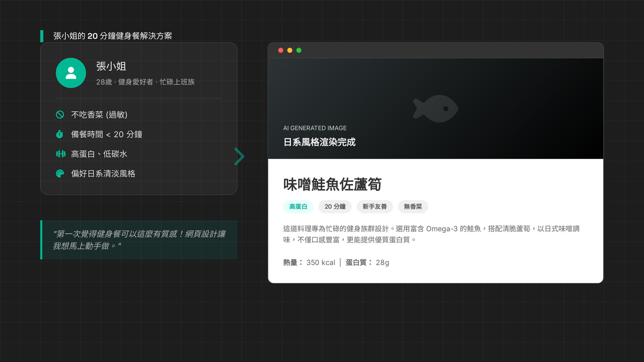Click the 熱量 350 kcal info

point(309,262)
